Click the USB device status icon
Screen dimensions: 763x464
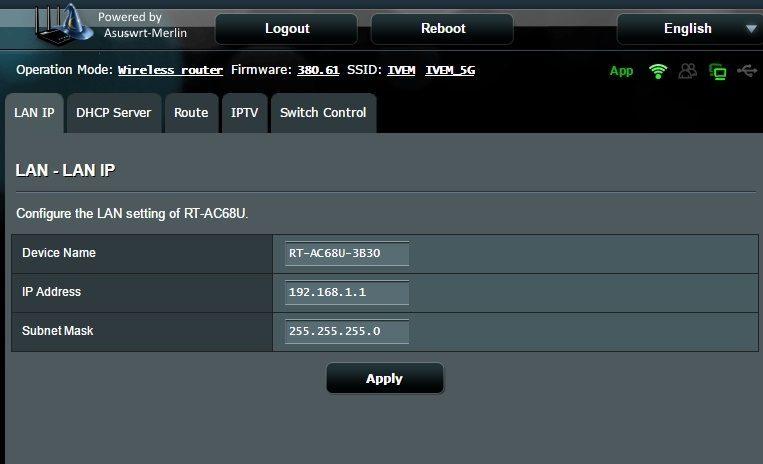[746, 71]
